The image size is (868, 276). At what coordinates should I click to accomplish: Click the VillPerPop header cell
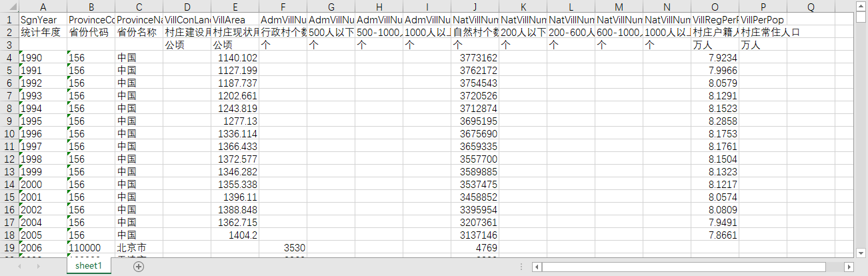[x=763, y=19]
